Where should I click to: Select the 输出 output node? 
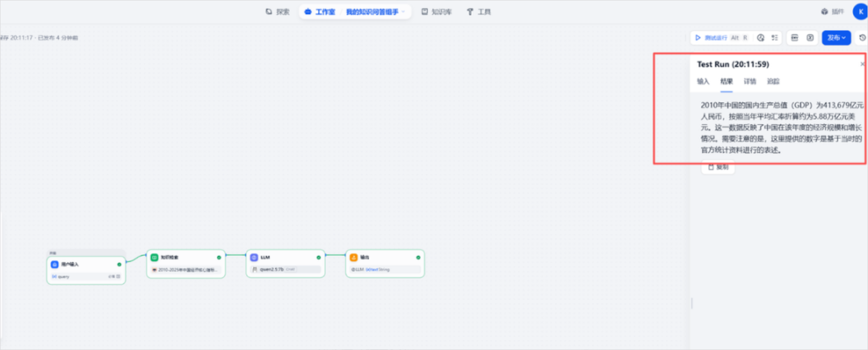click(x=385, y=263)
